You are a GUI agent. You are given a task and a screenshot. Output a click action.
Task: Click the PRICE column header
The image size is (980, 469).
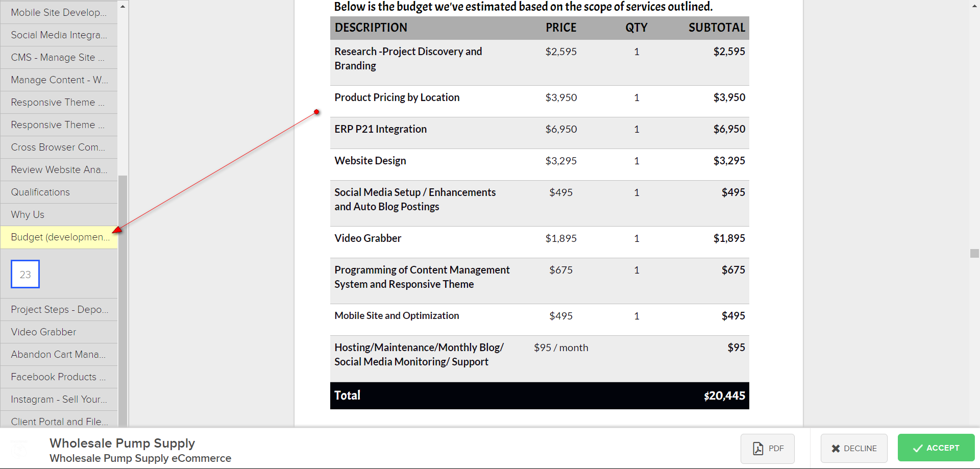(x=561, y=28)
